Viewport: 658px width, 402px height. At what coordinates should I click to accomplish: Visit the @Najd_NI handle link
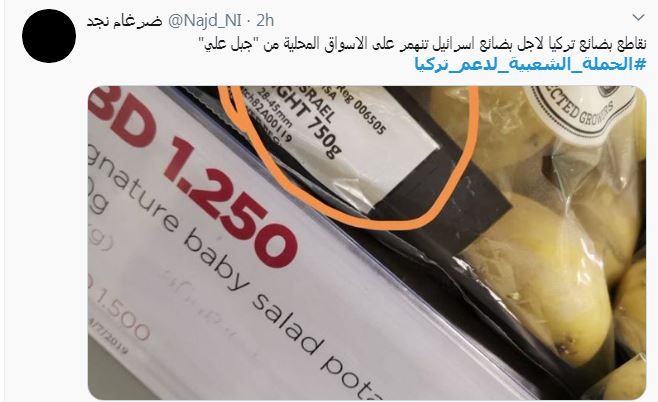point(204,21)
